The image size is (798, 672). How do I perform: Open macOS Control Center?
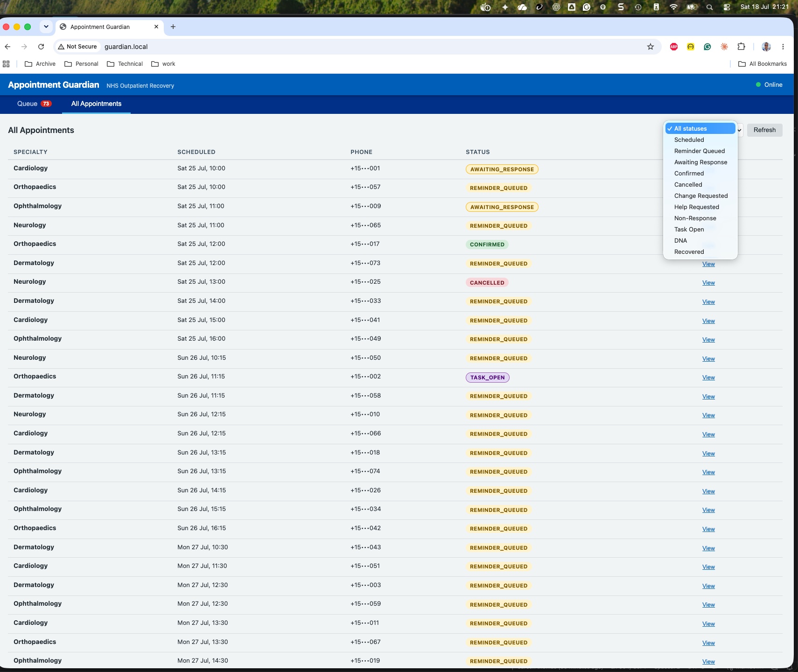tap(727, 7)
